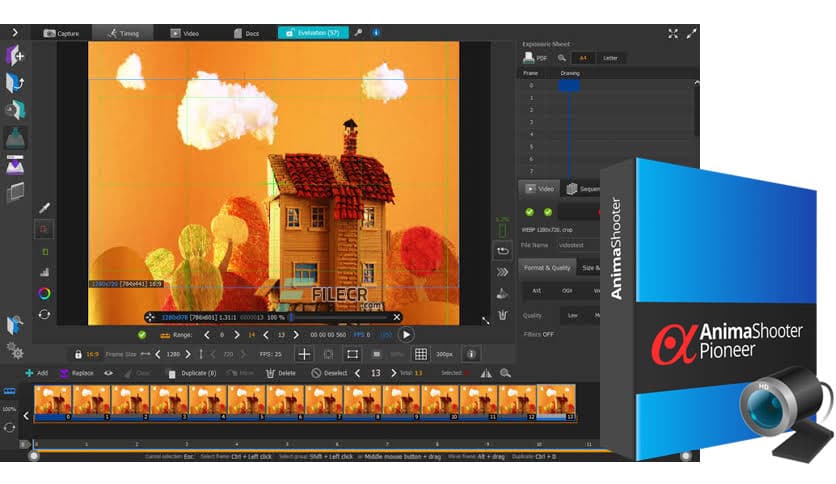The width and height of the screenshot is (836, 484).
Task: Export exposure sheet to PDF
Action: pos(535,57)
